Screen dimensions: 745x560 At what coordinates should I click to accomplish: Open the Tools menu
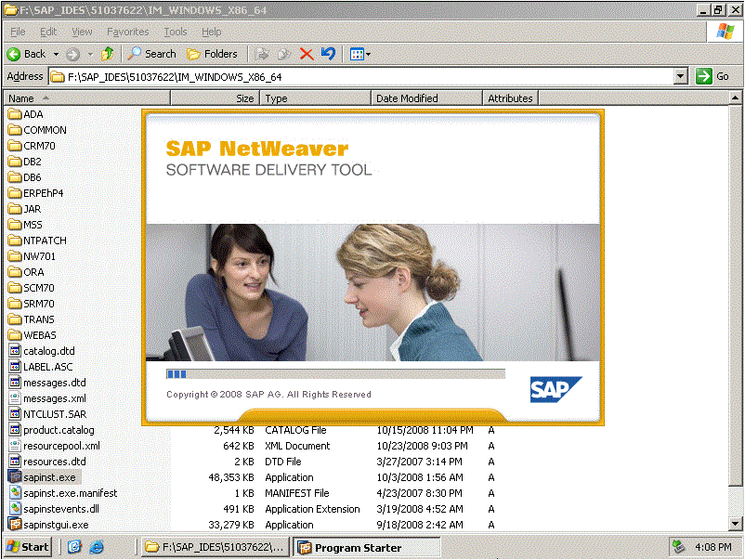click(x=176, y=32)
